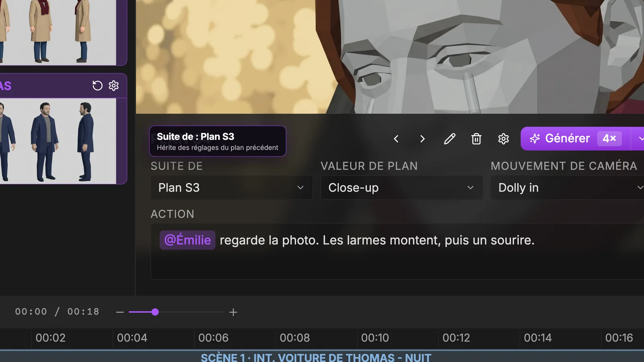
Task: Click the 00:12 timeline ruler mark
Action: (x=456, y=338)
